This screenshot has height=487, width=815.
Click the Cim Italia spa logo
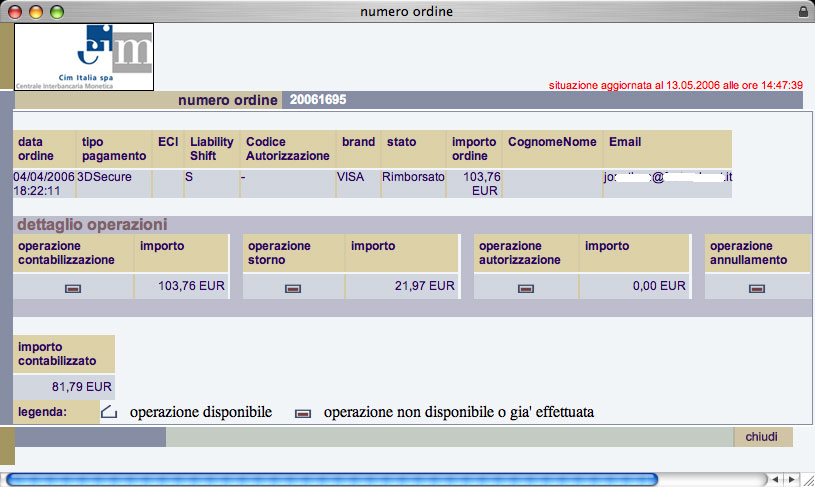pos(84,57)
